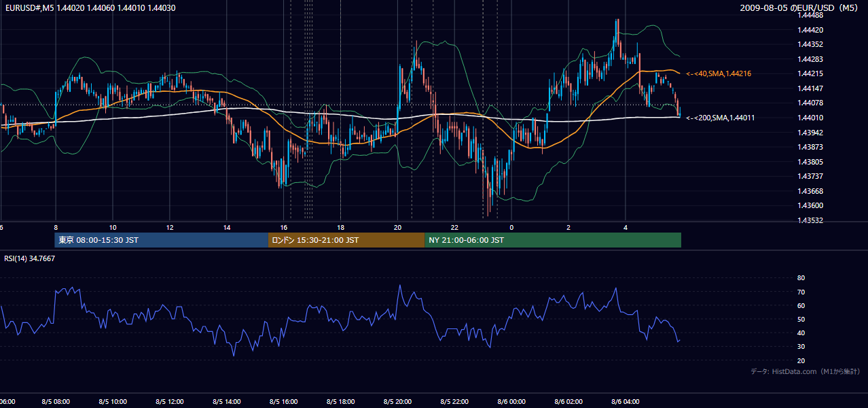Click hour label 16 on chart time axis
The height and width of the screenshot is (408, 868).
(284, 228)
